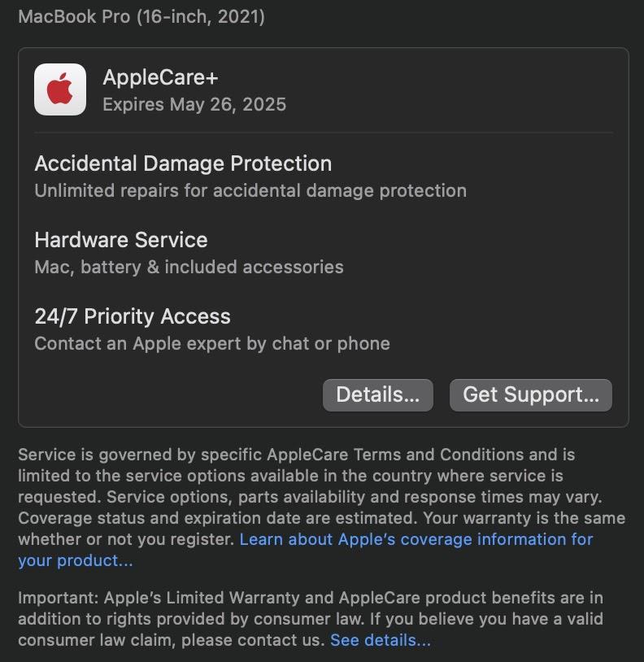The width and height of the screenshot is (644, 662).
Task: Click the Service is governed terms paragraph
Action: click(321, 507)
